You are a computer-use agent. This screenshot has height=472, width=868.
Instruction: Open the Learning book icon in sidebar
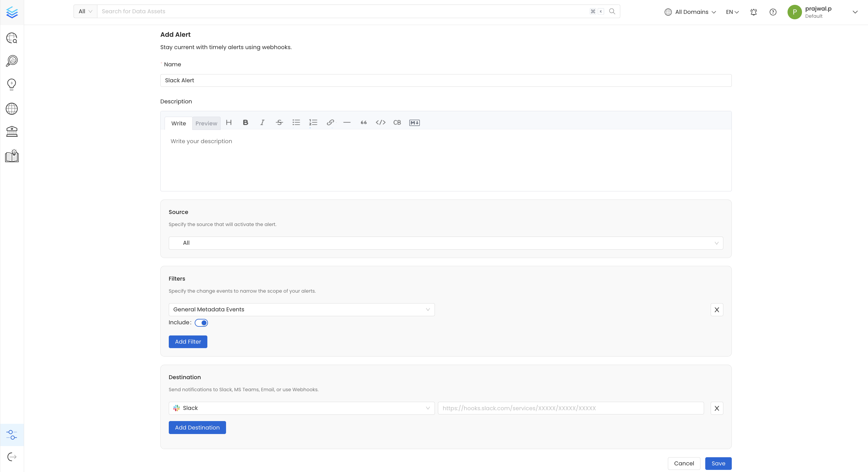(12, 156)
